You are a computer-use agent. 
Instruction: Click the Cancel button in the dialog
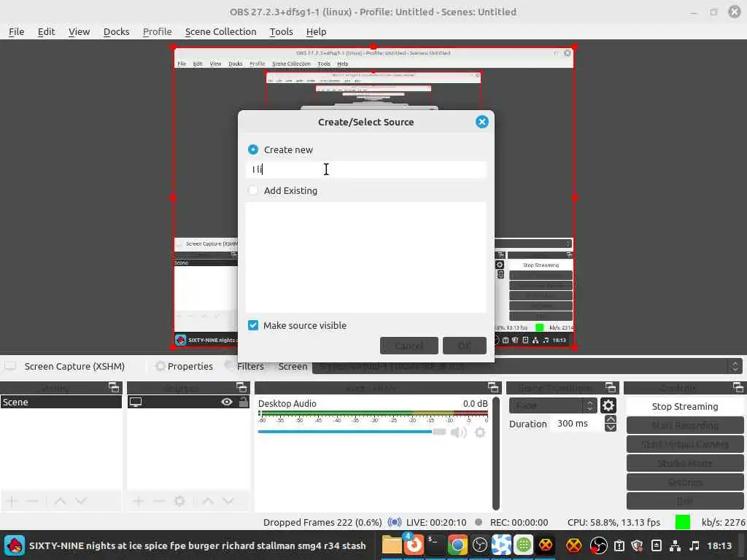coord(409,346)
